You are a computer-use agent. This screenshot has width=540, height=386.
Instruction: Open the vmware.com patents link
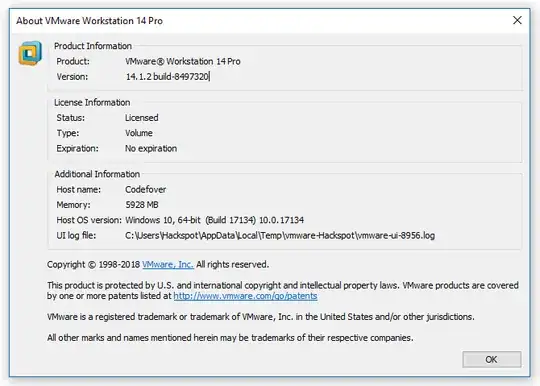pyautogui.click(x=245, y=296)
